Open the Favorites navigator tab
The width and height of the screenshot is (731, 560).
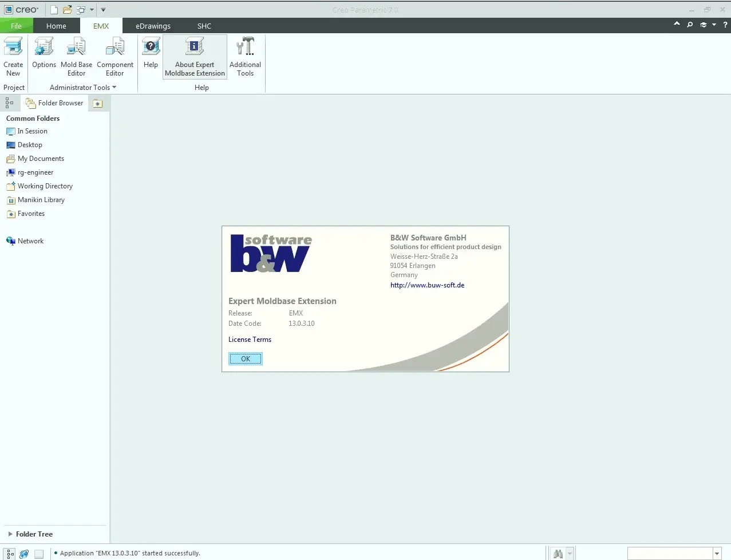click(x=98, y=104)
